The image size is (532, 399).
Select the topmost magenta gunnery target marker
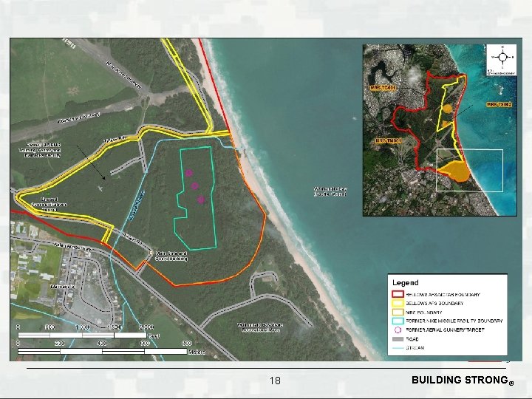189,173
